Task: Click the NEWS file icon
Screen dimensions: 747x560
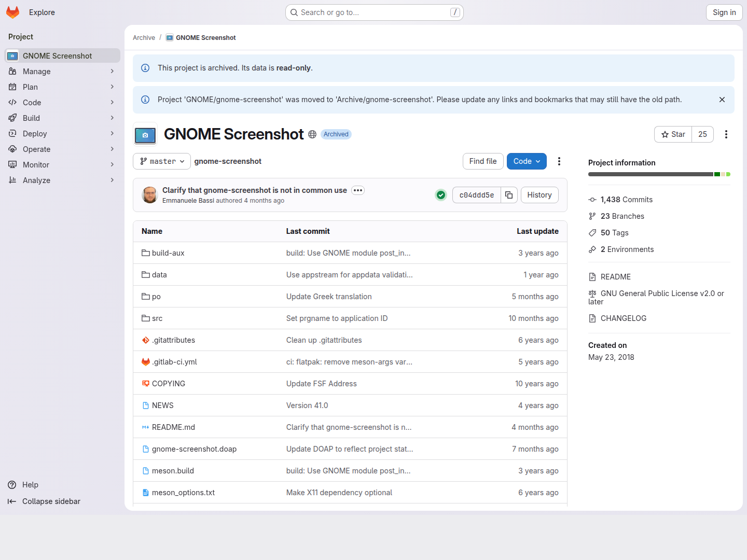Action: click(x=146, y=405)
